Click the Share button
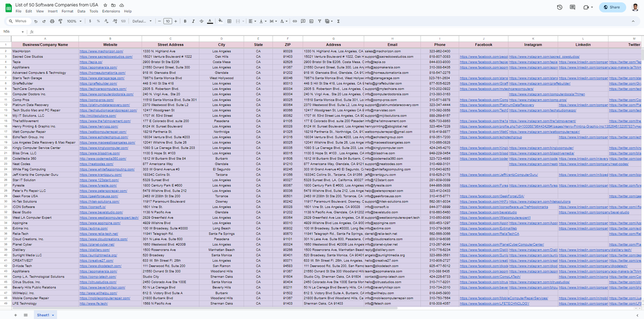 click(611, 7)
